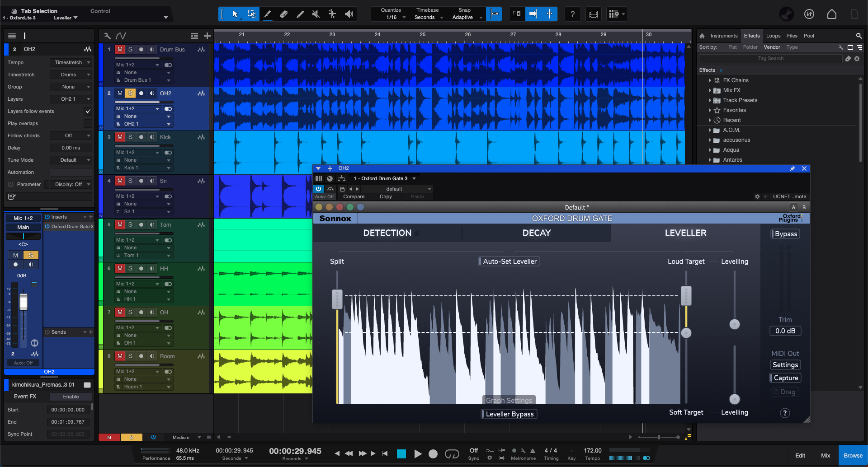Viewport: 868px width, 467px height.
Task: Click the Trim 0.0 dB value field
Action: (785, 331)
